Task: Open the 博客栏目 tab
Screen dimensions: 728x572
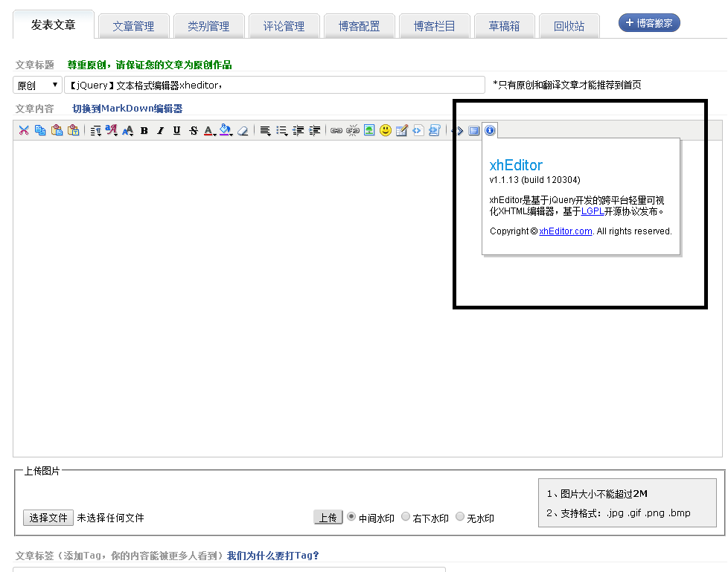Action: pos(434,26)
